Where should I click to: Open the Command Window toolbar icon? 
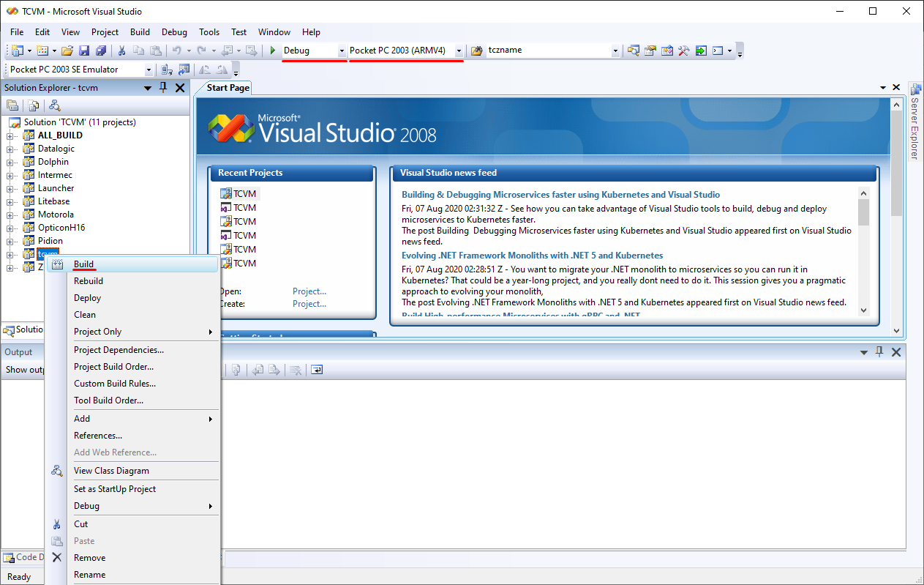point(718,51)
